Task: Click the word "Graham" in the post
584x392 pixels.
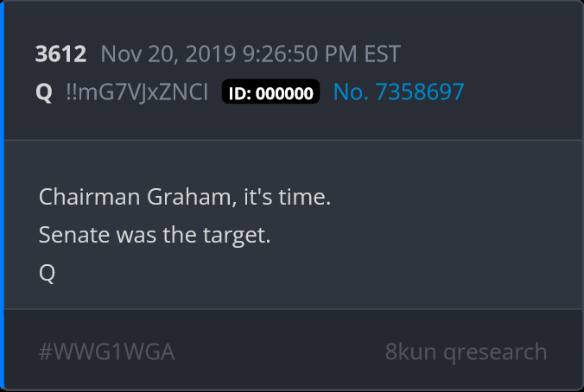Action: [x=192, y=197]
